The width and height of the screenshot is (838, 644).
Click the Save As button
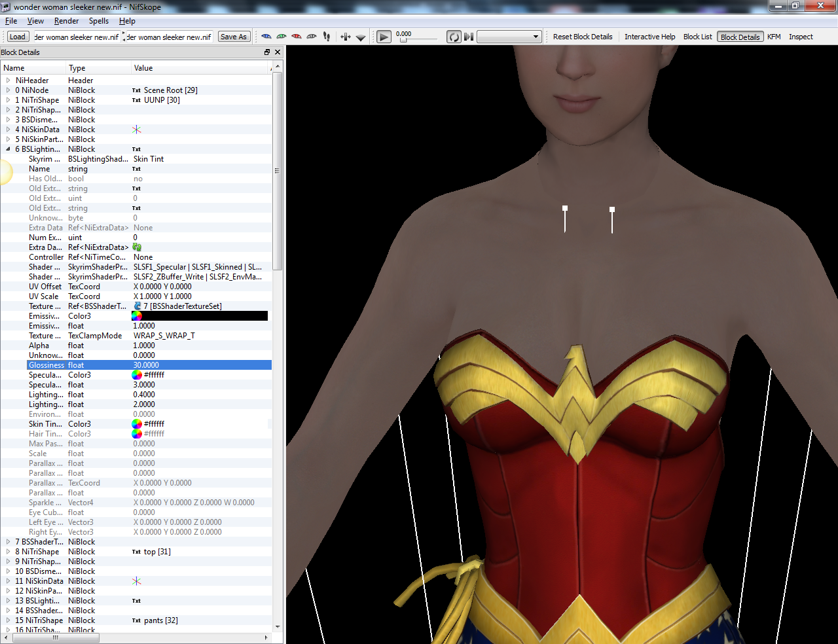(234, 37)
